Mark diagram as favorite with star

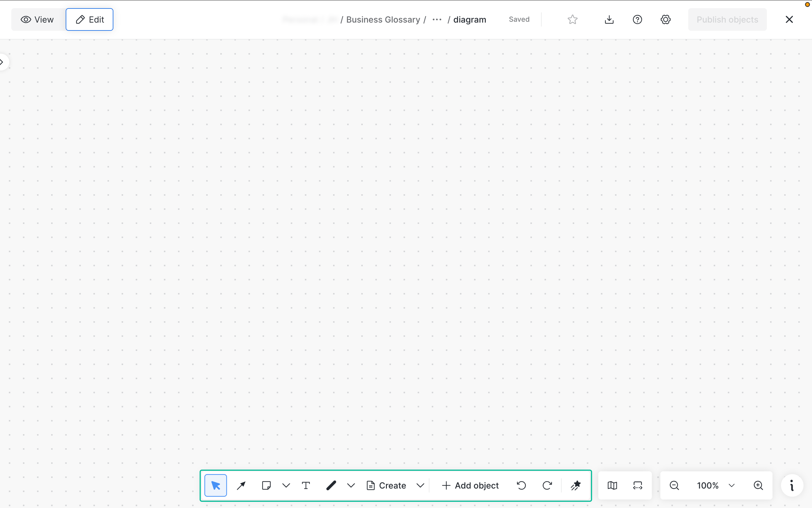tap(572, 19)
